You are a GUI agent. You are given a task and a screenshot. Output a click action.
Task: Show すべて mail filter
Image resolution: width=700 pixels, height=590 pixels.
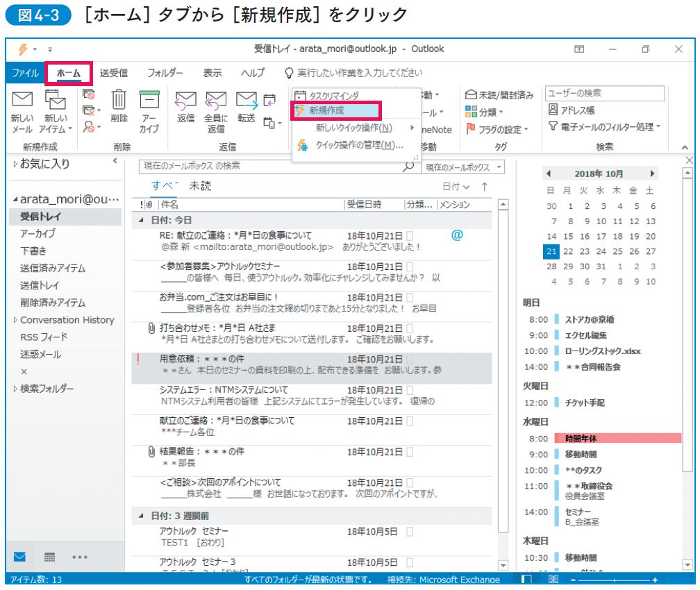165,185
